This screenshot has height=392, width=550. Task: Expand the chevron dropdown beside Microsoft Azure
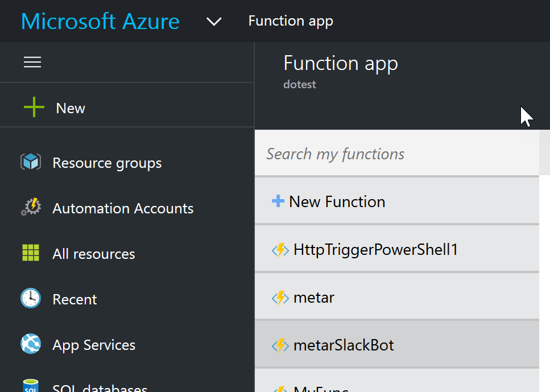pyautogui.click(x=214, y=22)
